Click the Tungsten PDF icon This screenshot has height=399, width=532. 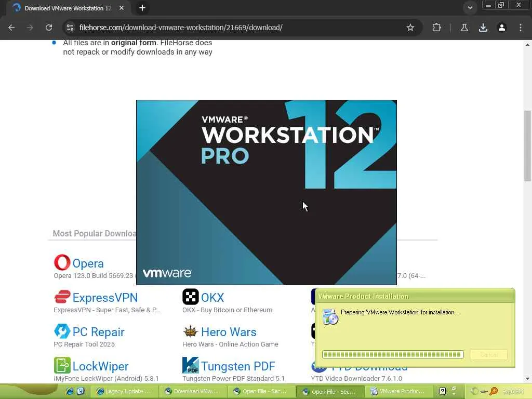click(x=190, y=365)
